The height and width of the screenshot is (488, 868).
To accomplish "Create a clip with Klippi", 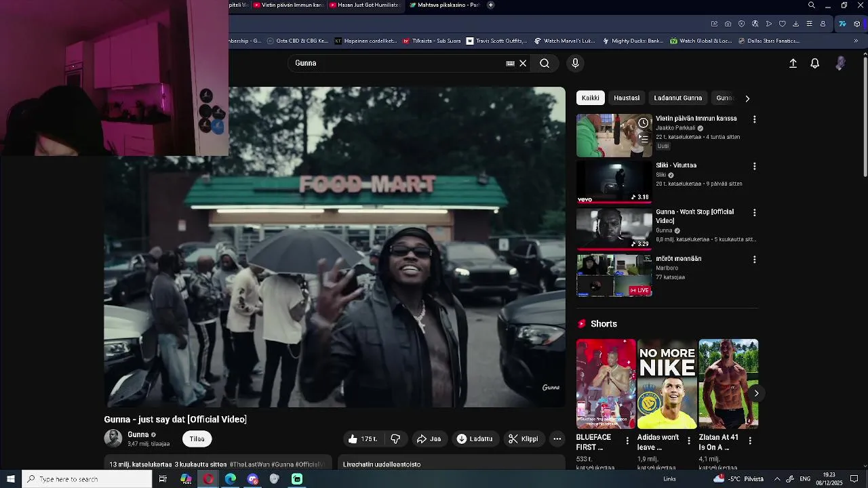I will [524, 439].
